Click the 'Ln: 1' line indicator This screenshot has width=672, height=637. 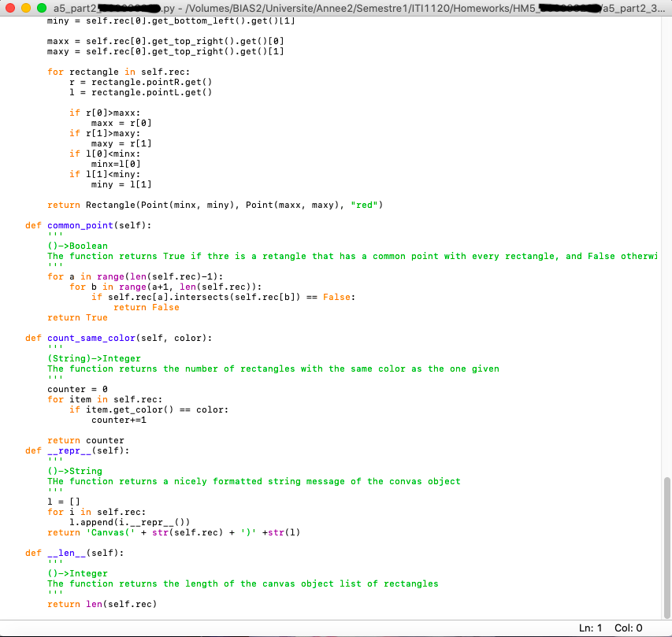(589, 628)
